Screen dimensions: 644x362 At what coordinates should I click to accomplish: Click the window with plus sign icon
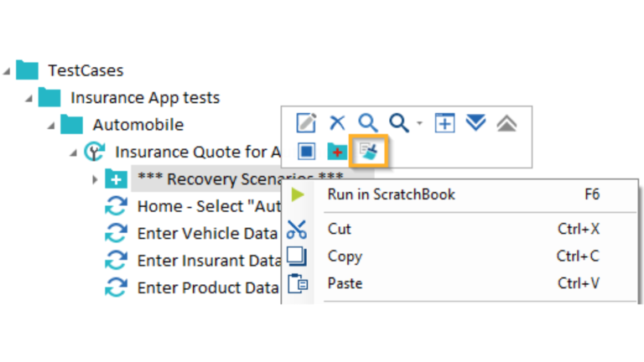(x=444, y=124)
